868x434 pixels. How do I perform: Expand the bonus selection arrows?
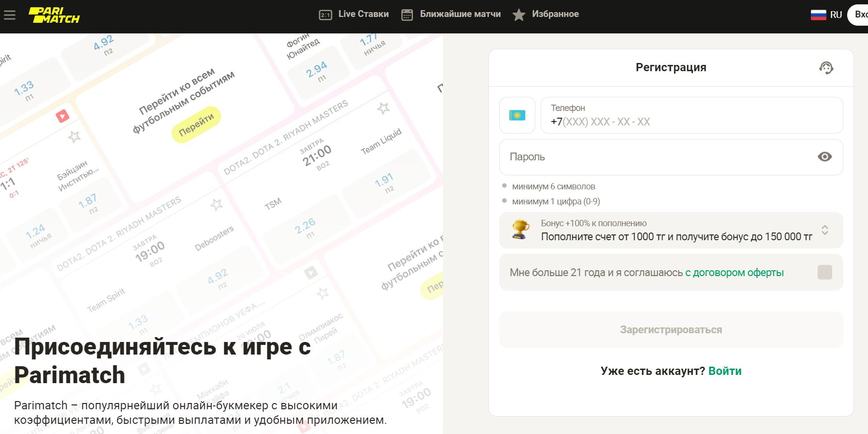825,230
